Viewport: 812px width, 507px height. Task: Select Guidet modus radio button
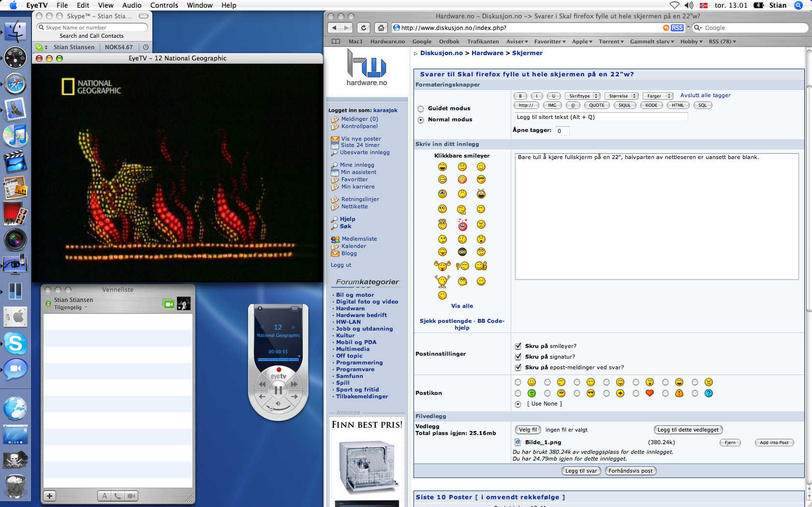(421, 109)
